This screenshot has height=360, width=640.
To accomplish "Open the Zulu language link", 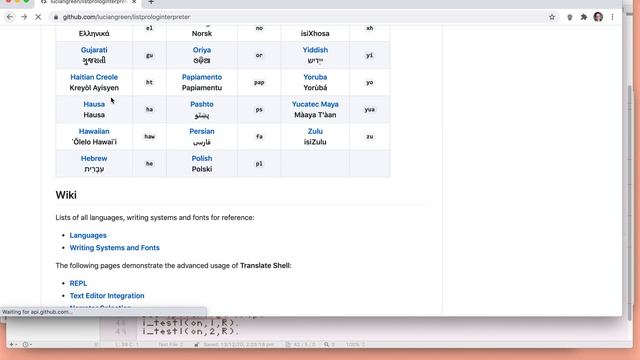I will (315, 131).
